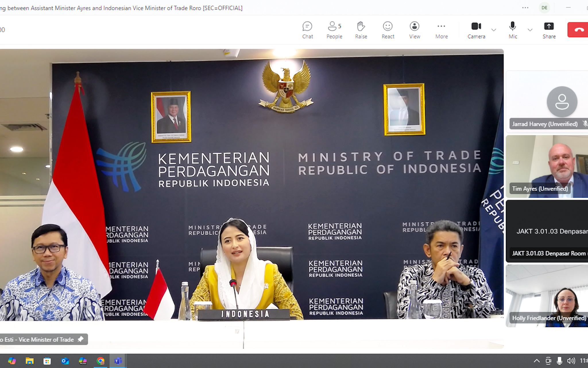Select Jarrad Harvey participant tile
Screen dimensions: 588x368
pyautogui.click(x=547, y=101)
